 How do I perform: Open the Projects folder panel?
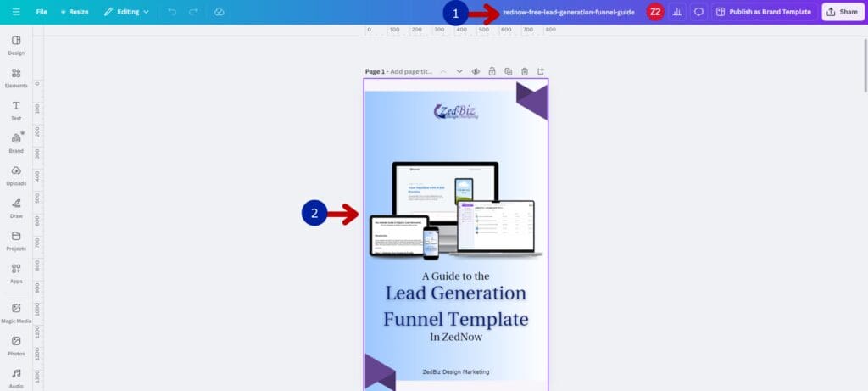16,241
